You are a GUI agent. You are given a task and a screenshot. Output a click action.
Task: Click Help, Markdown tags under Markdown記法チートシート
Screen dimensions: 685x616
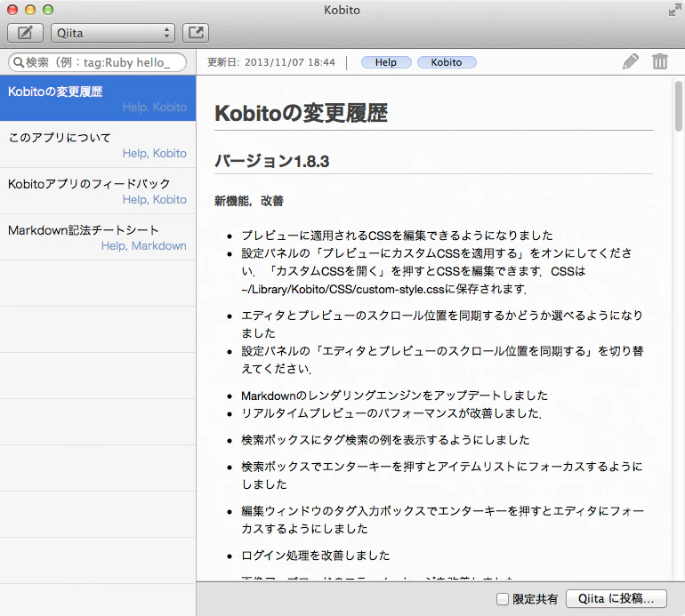pyautogui.click(x=144, y=246)
